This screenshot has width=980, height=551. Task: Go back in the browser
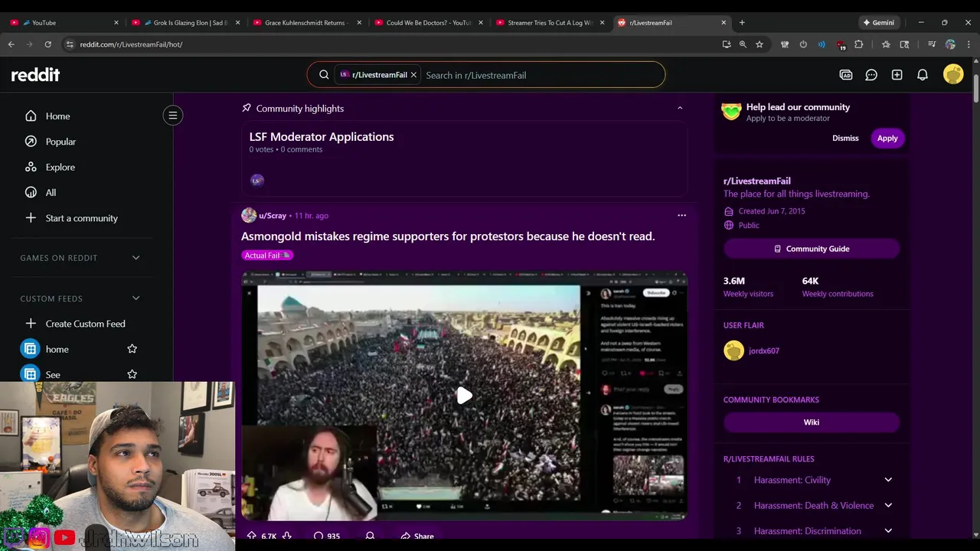click(x=11, y=44)
